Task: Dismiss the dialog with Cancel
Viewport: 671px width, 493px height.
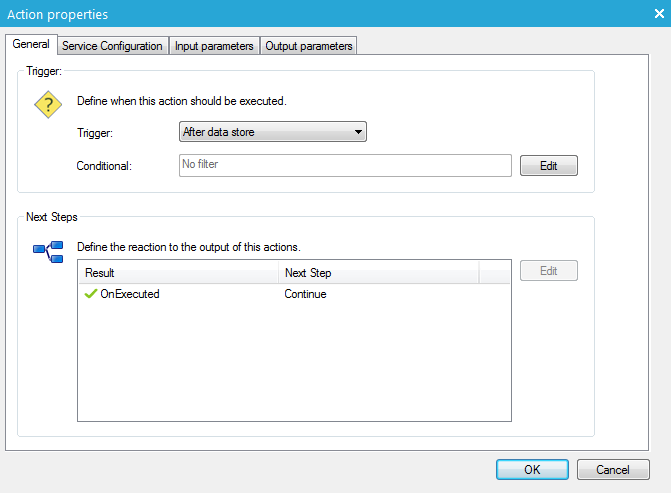Action: pos(613,469)
